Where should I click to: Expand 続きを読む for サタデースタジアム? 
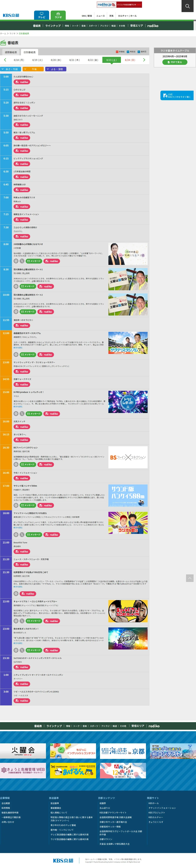pyautogui.click(x=18, y=347)
